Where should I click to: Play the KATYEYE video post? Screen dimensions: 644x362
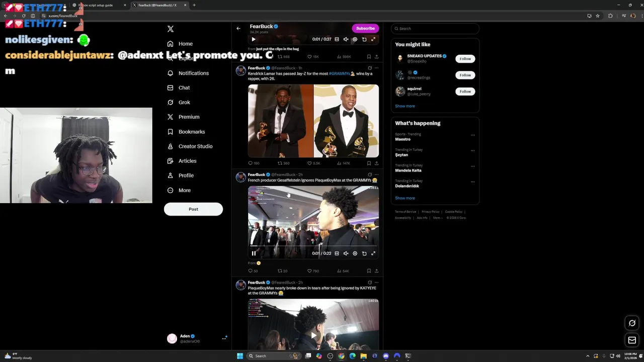[313, 335]
